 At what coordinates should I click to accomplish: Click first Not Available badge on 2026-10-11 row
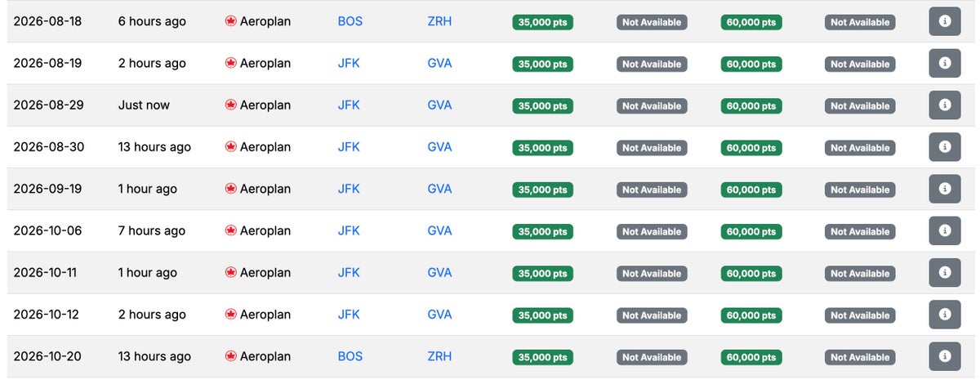[x=652, y=274]
